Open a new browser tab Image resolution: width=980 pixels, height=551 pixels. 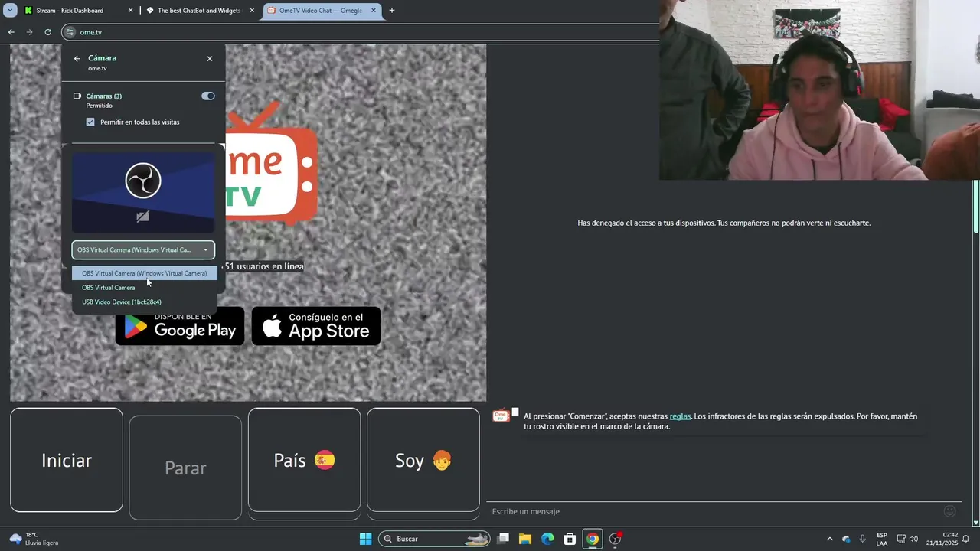392,11
